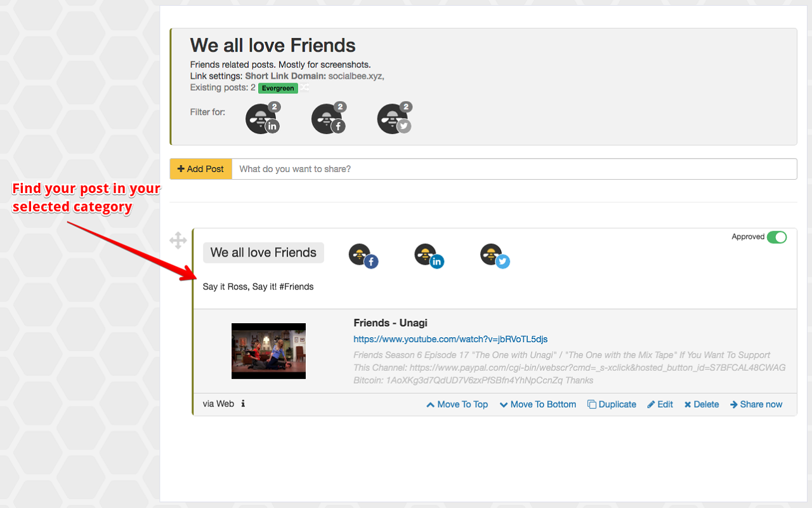Click the info icon next to via Web
Screen dimensions: 812x508
(x=243, y=404)
